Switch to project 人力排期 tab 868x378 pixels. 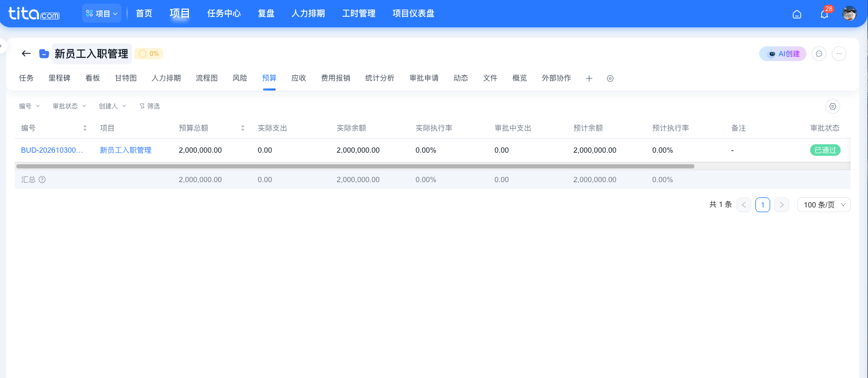coord(166,78)
